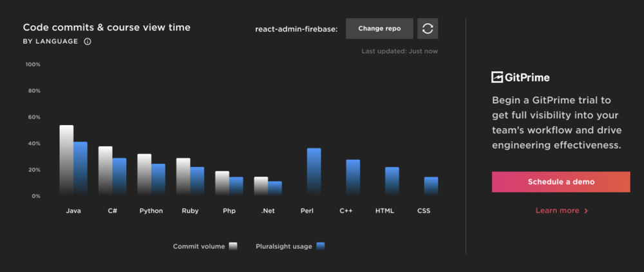
Task: Click the CSS usage bar
Action: click(431, 186)
